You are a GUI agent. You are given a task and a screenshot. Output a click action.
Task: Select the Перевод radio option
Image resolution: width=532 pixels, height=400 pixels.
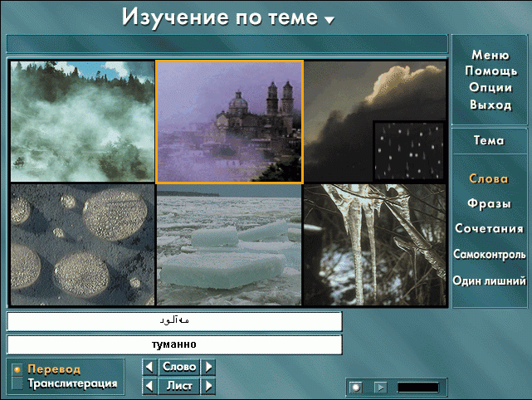[x=17, y=369]
